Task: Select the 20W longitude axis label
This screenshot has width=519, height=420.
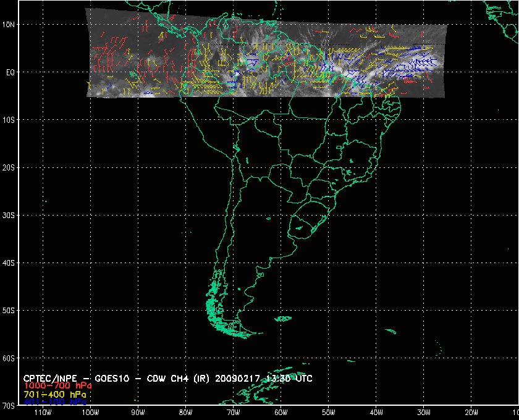Action: coord(471,412)
